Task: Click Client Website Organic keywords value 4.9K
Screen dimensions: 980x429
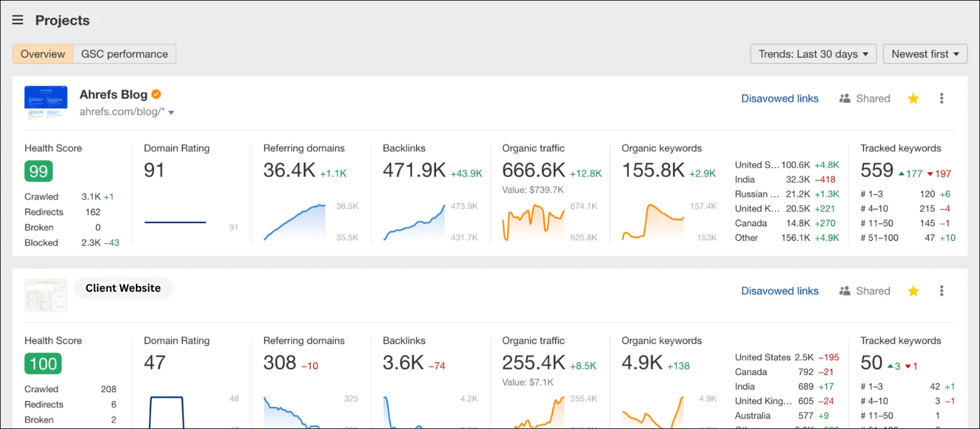Action: coord(642,362)
